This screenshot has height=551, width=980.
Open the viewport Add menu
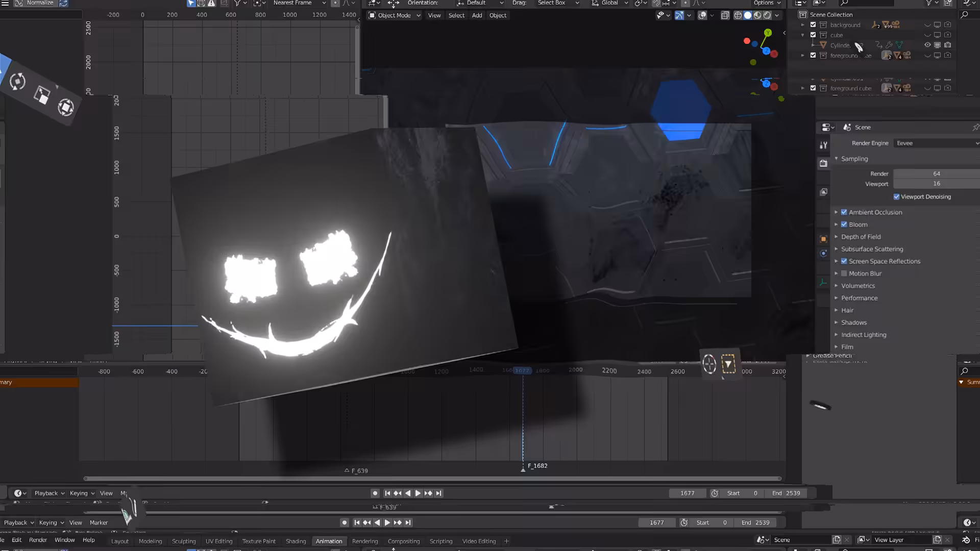pos(477,15)
